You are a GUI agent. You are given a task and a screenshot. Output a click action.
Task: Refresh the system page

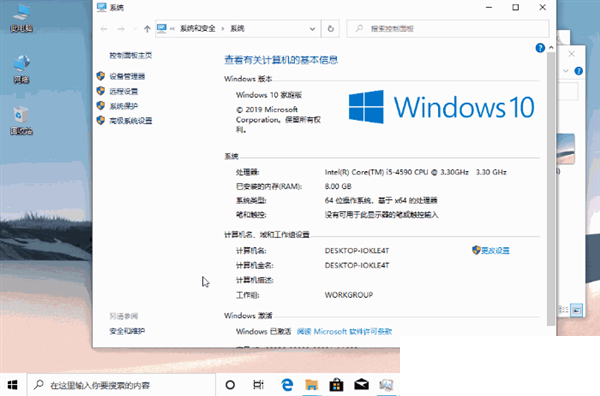click(331, 29)
